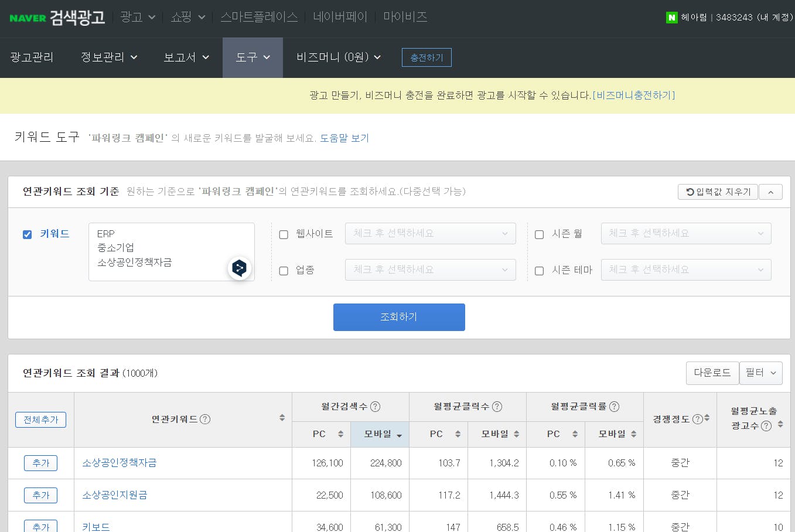Viewport: 795px width, 532px height.
Task: Click the round arrow icon in keyword box
Action: 239,268
